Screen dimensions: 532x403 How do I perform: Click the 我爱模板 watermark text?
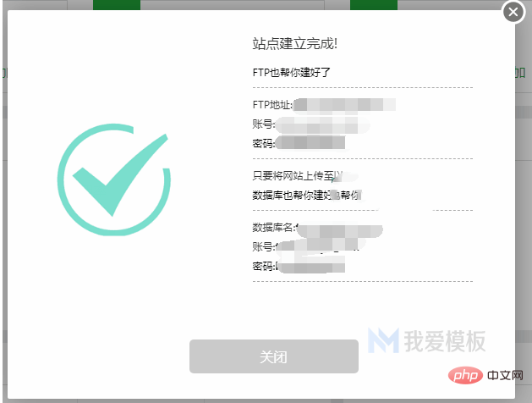(x=445, y=341)
